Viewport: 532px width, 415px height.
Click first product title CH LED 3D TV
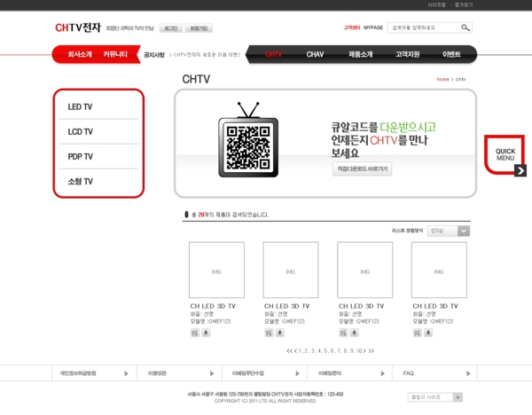[x=213, y=306]
